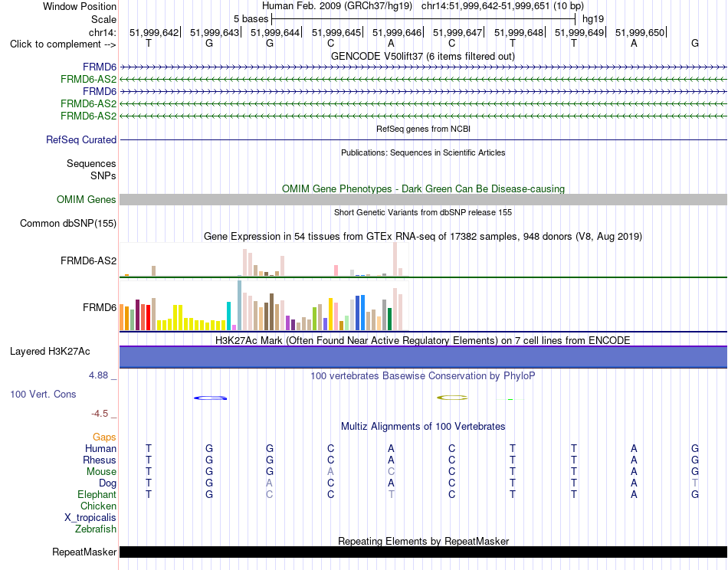Click the '100 Vert. Cons' label

(43, 394)
